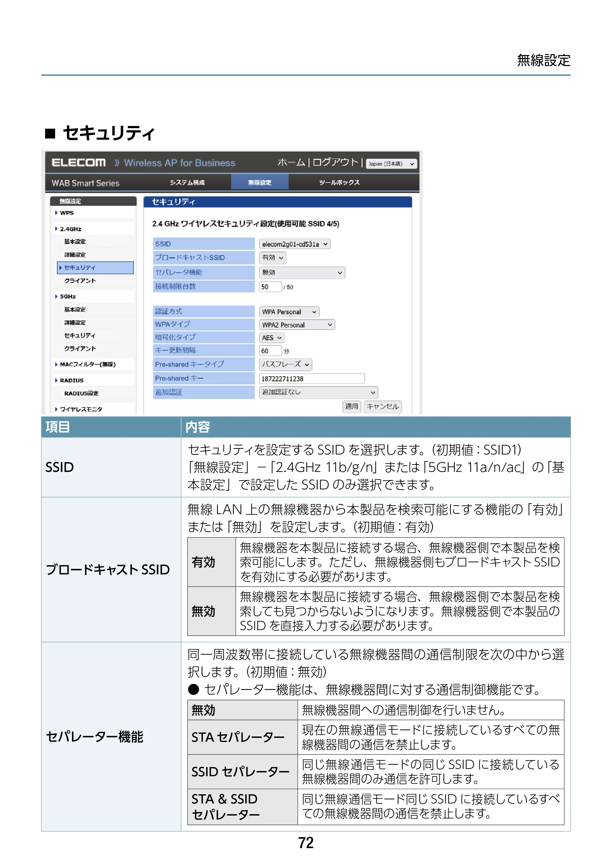This screenshot has height=868, width=612.
Task: Open the 暗号化タイプ dropdown set to AES
Action: [x=272, y=338]
